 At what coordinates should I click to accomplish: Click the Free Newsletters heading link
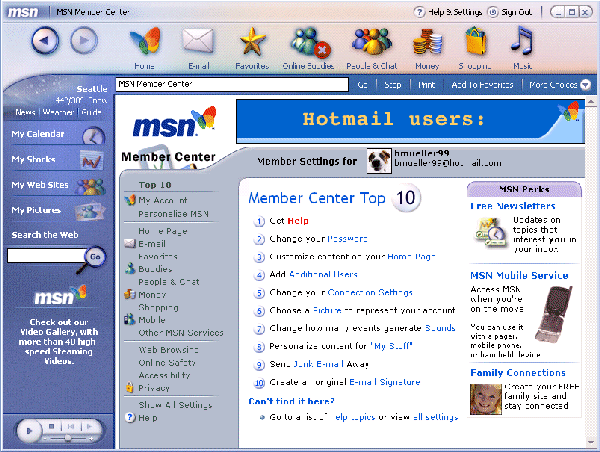click(513, 206)
